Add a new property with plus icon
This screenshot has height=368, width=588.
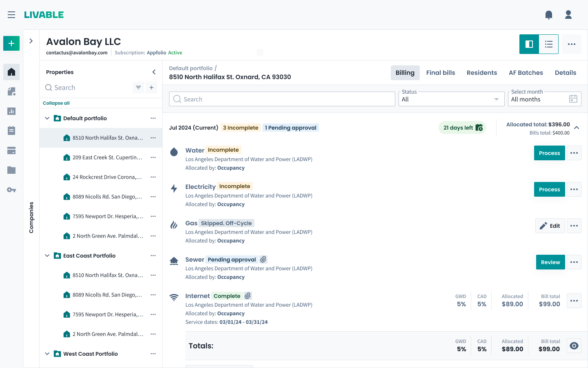pyautogui.click(x=151, y=88)
